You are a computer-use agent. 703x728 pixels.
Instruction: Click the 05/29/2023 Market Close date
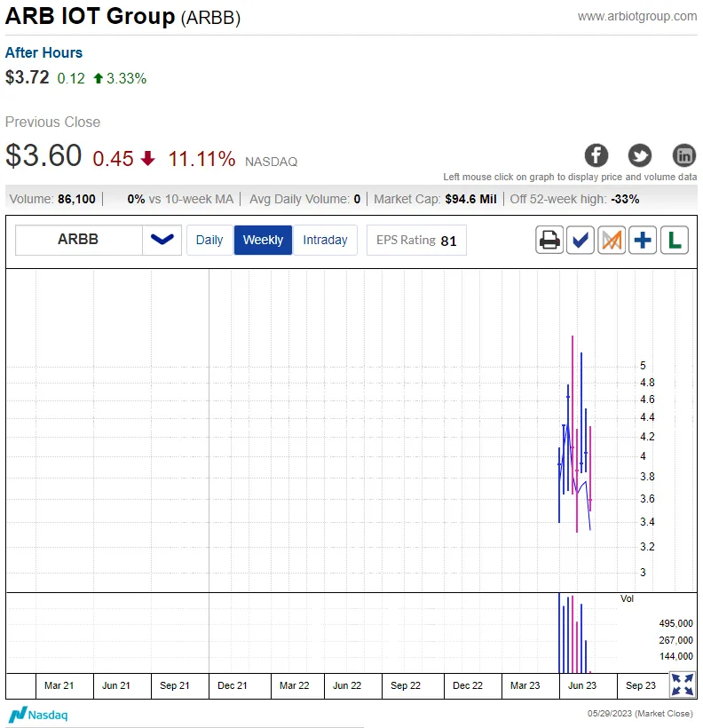pos(640,714)
